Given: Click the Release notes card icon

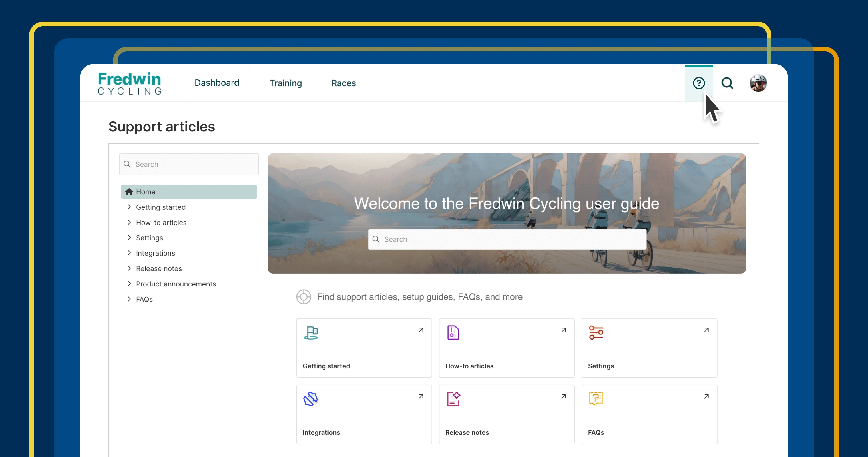Looking at the screenshot, I should coord(453,399).
